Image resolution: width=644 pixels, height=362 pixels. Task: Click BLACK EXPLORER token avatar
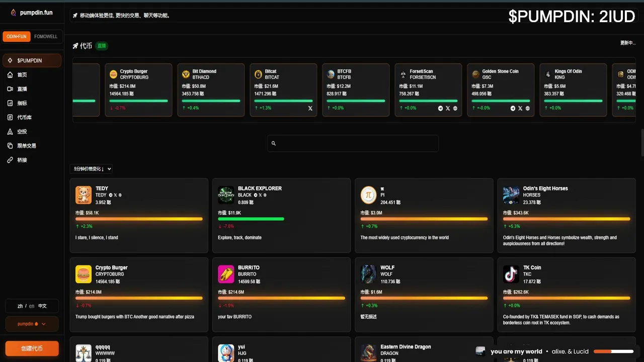click(226, 195)
